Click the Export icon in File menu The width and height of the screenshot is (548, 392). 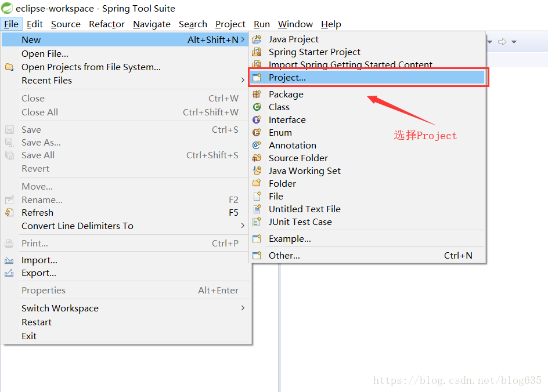(9, 273)
